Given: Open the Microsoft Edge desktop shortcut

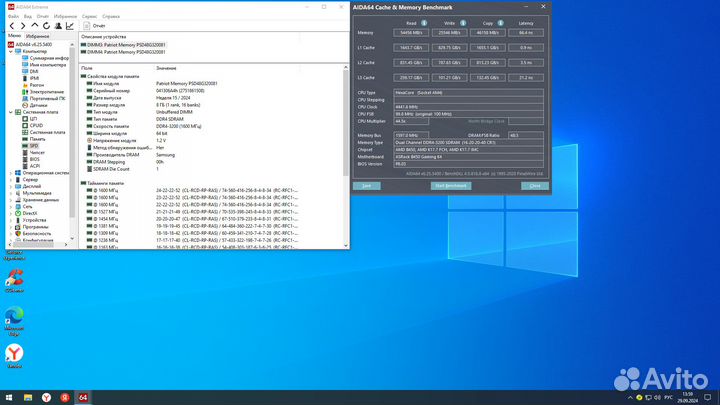Looking at the screenshot, I should 14,321.
